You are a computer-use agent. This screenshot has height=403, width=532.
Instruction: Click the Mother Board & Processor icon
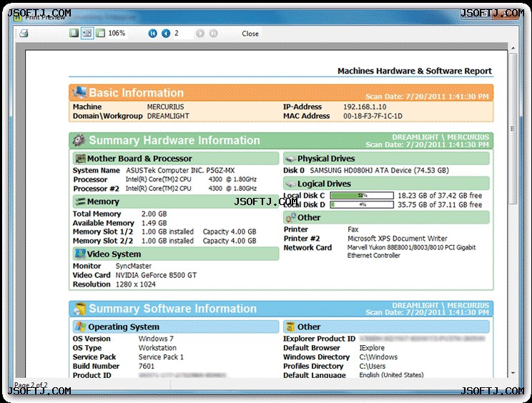pos(80,159)
